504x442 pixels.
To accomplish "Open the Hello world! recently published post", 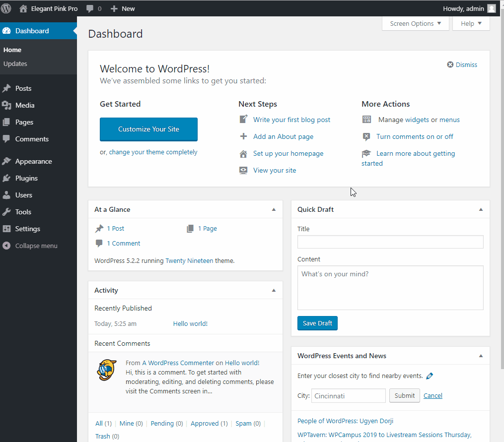I will tap(190, 323).
